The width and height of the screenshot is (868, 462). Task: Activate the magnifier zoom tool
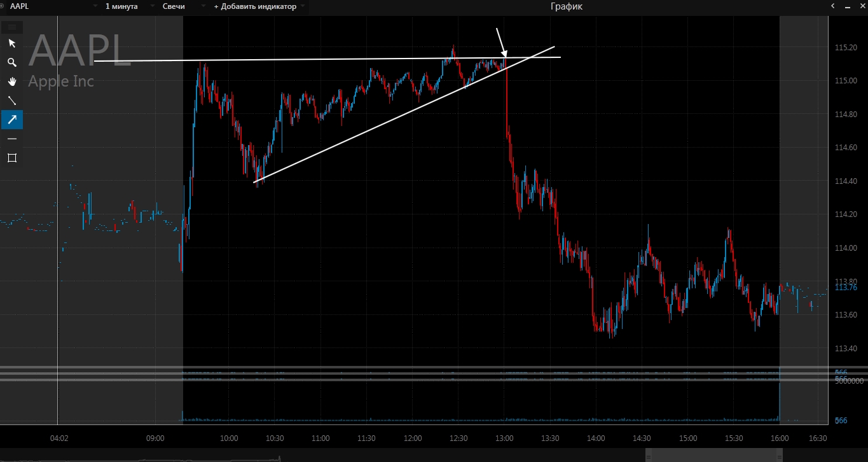11,62
